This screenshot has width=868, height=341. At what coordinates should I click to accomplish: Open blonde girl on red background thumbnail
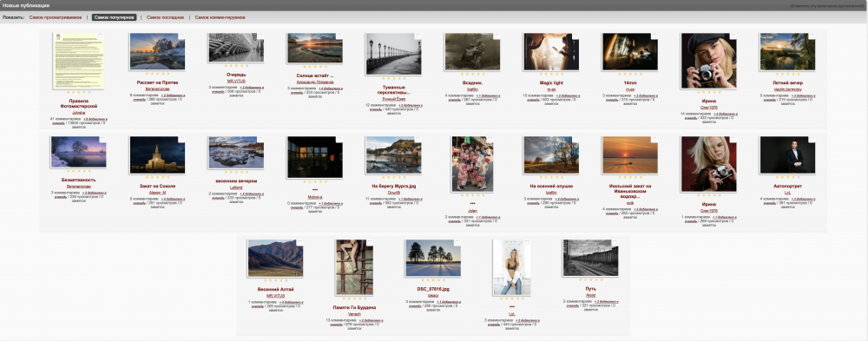(x=708, y=164)
